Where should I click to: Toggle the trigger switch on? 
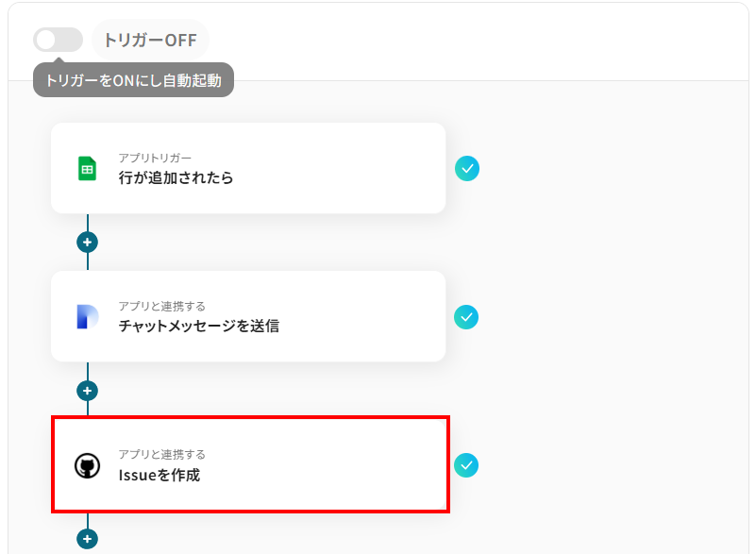pyautogui.click(x=58, y=40)
